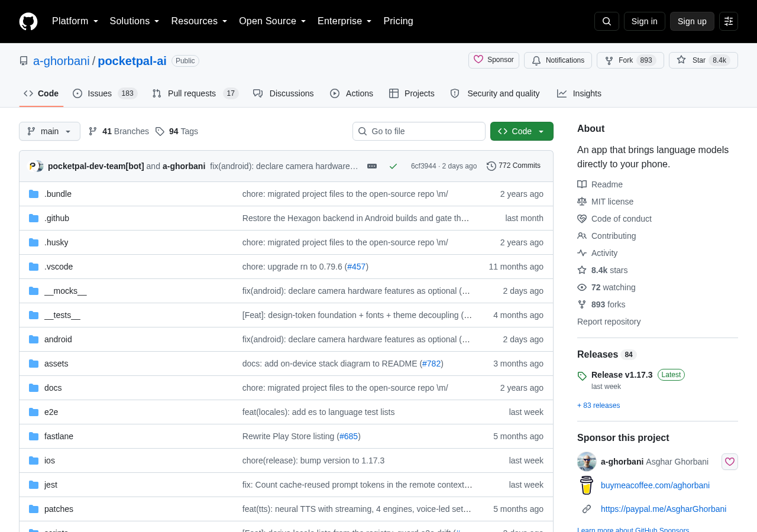757x532 pixels.
Task: Select the Code repository tab
Action: [41, 93]
